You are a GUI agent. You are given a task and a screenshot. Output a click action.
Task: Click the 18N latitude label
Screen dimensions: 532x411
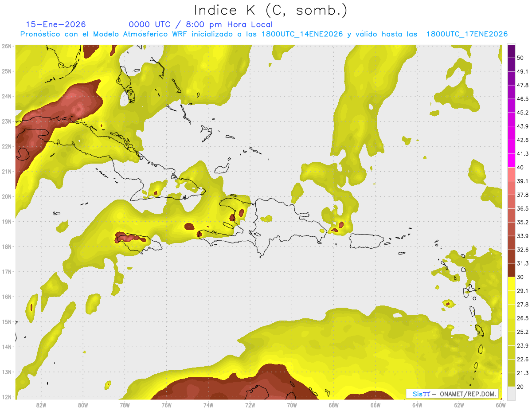6,247
